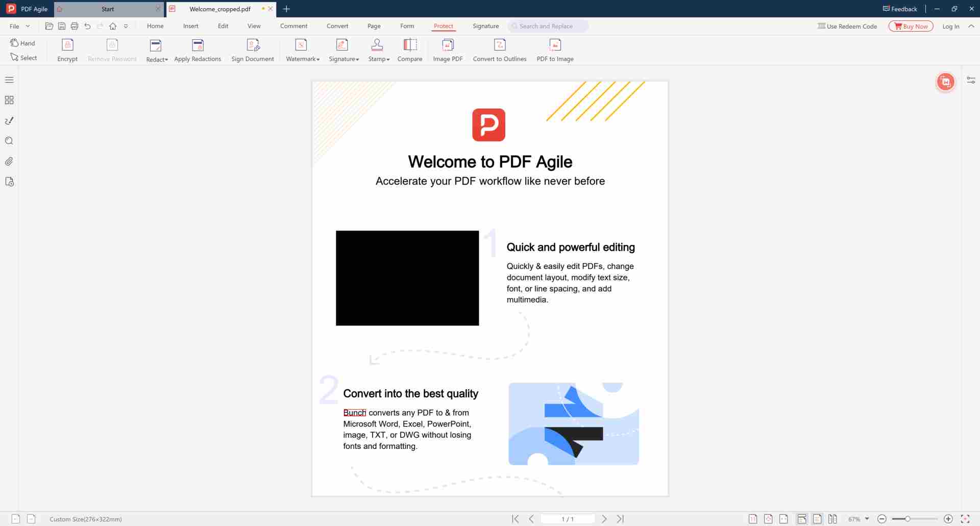
Task: Click the PDF to Image tool
Action: click(555, 51)
